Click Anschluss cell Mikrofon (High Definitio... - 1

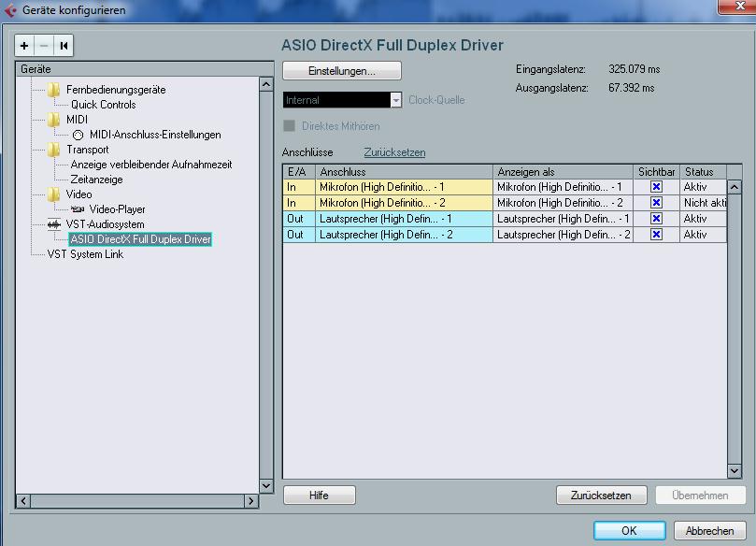click(x=404, y=187)
